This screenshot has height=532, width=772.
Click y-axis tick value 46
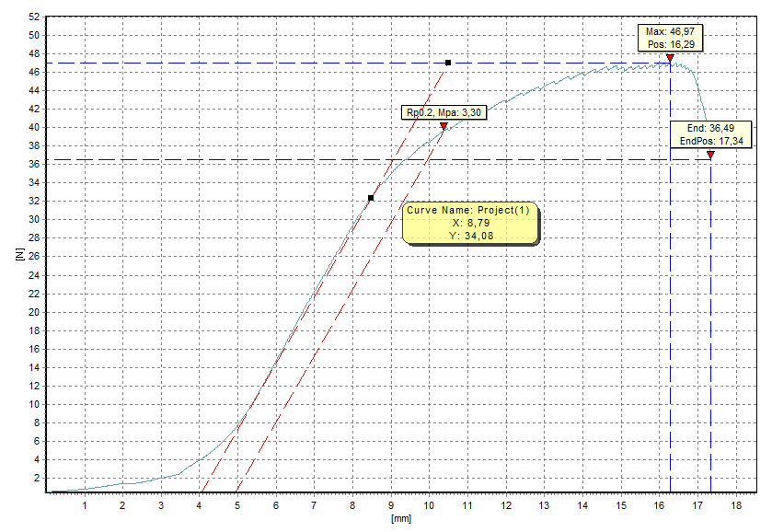pyautogui.click(x=33, y=72)
